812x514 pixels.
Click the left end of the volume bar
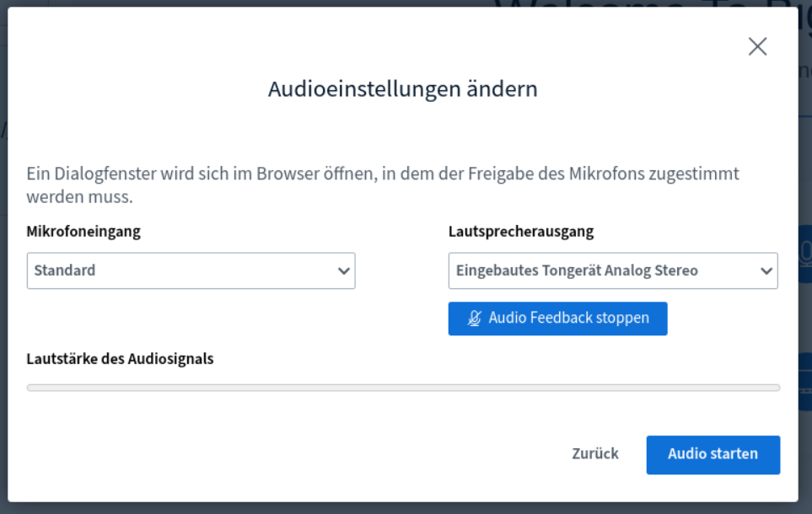[x=34, y=388]
